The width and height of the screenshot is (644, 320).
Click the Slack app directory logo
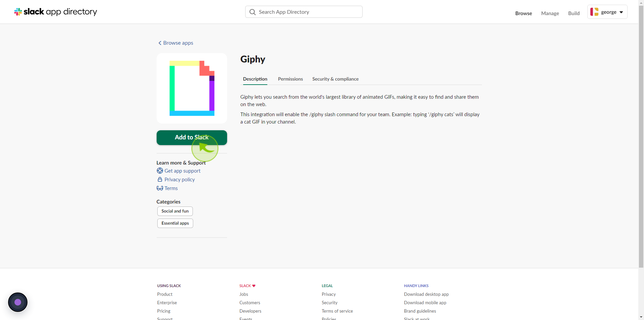(55, 12)
